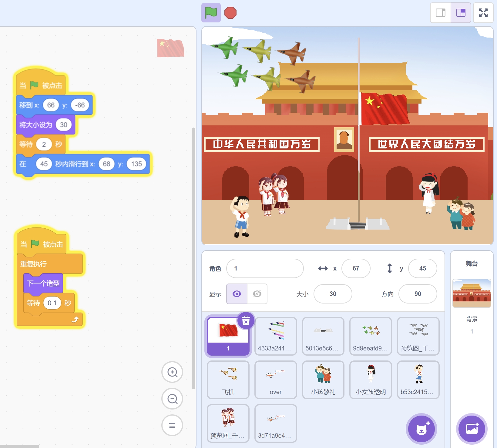The width and height of the screenshot is (497, 448).
Task: Click the green flag to run project
Action: (211, 13)
